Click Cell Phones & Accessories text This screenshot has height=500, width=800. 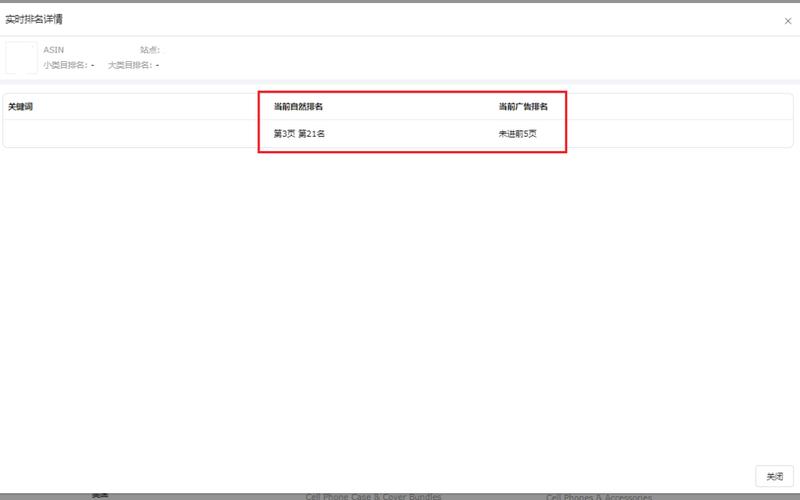pyautogui.click(x=599, y=496)
